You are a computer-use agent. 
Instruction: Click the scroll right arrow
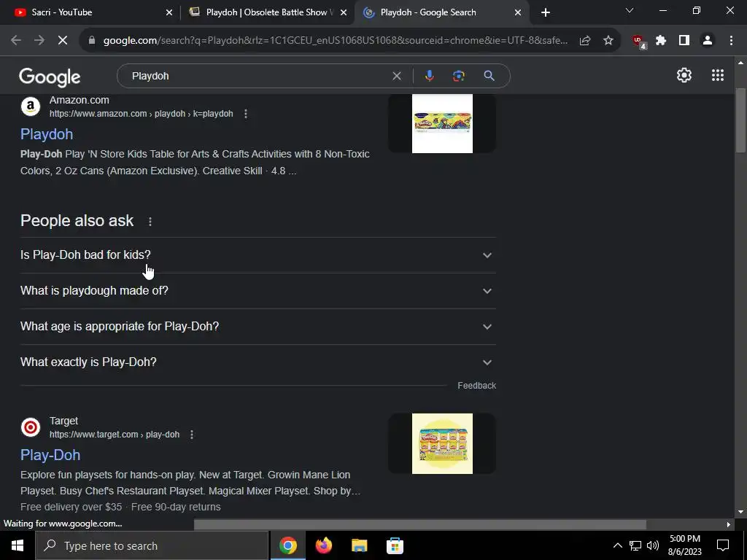(729, 524)
